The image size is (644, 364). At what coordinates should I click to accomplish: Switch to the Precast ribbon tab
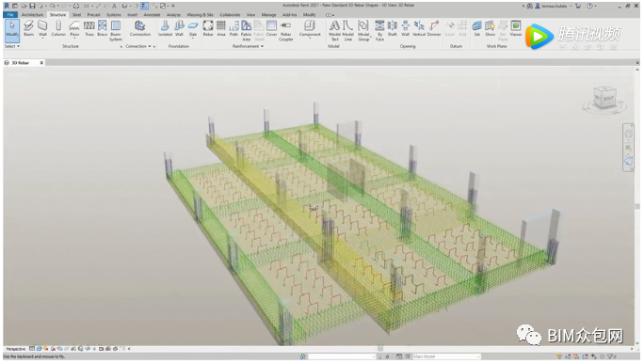(93, 15)
